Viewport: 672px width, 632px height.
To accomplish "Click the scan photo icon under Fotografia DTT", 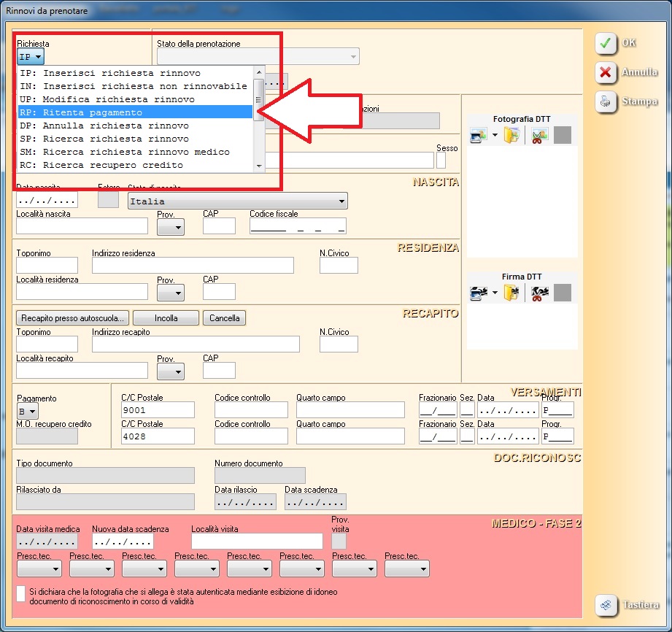I will 479,135.
